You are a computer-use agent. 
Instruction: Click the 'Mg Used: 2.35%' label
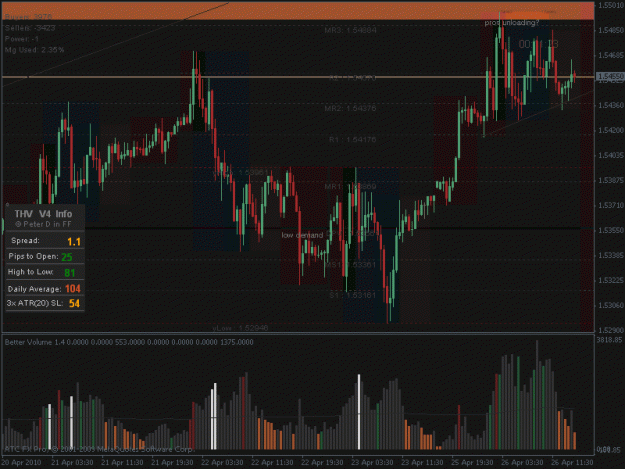tap(35, 50)
